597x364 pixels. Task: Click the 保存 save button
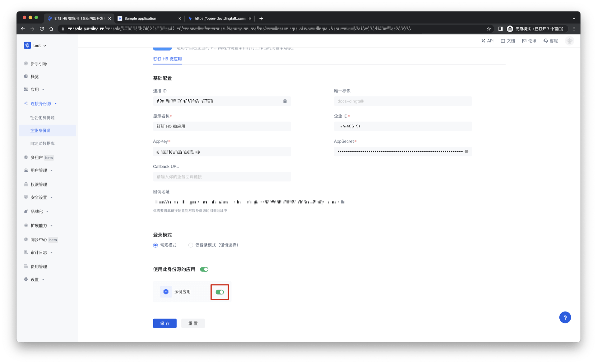click(164, 323)
